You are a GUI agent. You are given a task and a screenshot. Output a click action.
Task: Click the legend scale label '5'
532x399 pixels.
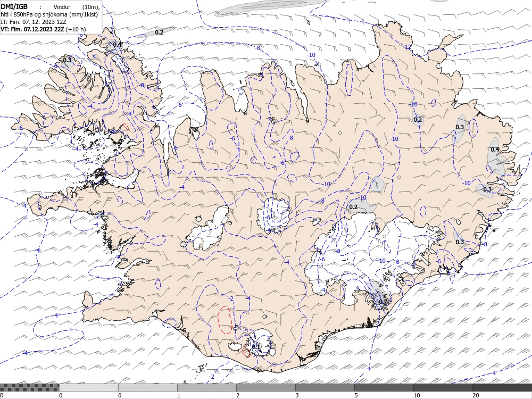(x=356, y=395)
